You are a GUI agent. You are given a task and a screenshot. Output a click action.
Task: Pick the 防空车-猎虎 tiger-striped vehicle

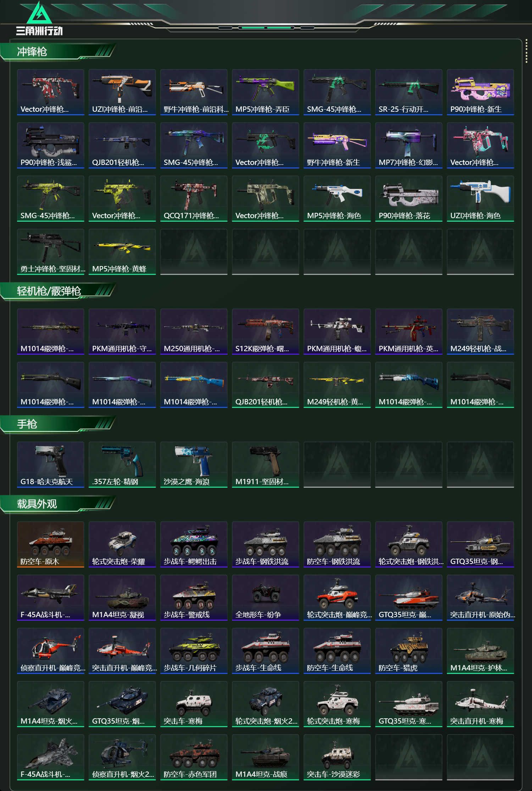(409, 651)
